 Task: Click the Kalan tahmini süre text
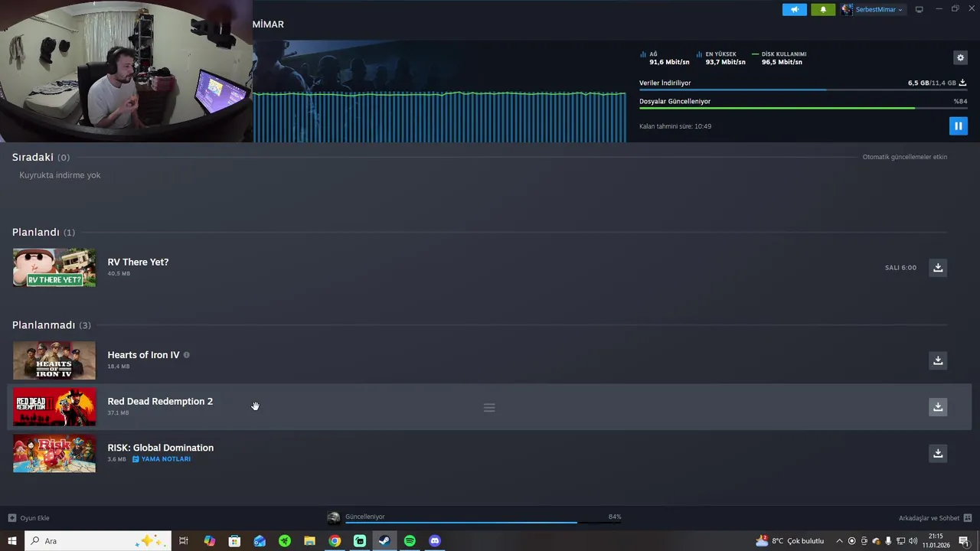click(x=675, y=126)
